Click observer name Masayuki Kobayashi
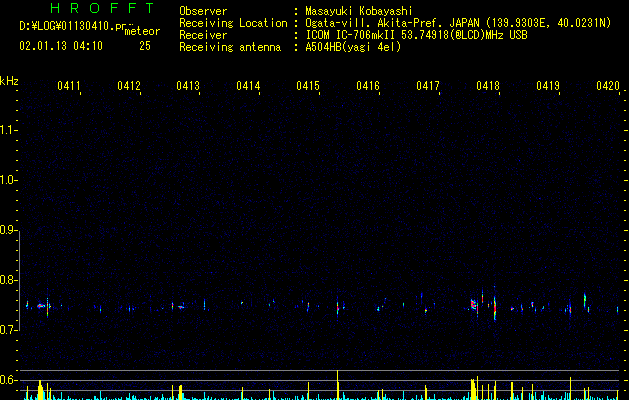 [x=359, y=11]
